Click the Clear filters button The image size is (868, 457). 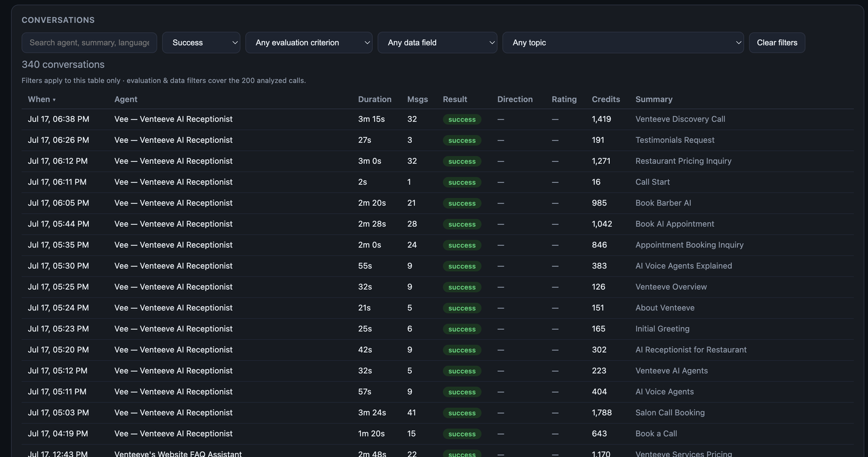click(777, 42)
